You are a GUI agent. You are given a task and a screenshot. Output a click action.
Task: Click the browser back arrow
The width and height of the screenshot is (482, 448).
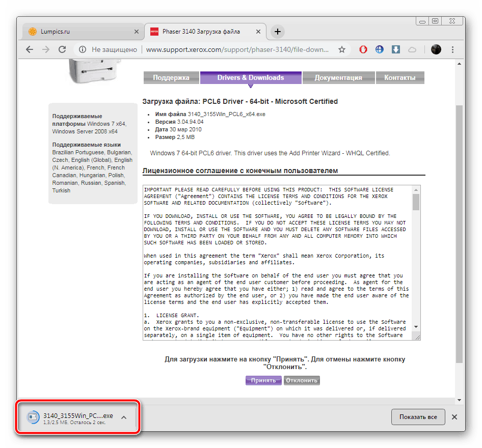point(30,49)
